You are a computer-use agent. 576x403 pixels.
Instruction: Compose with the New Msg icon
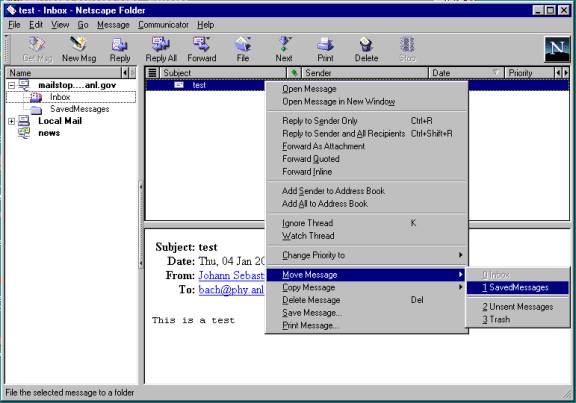[78, 44]
